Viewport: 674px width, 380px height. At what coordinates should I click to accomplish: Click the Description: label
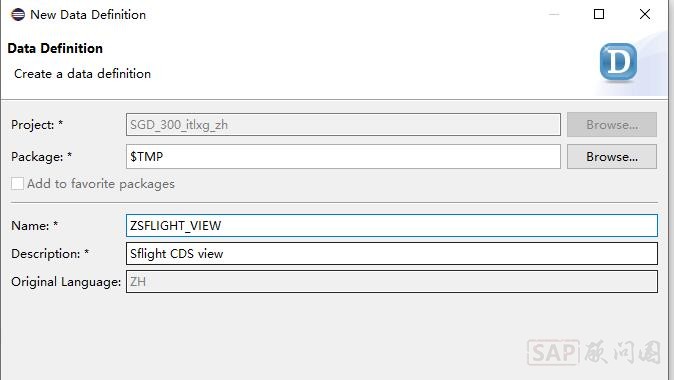pos(50,254)
